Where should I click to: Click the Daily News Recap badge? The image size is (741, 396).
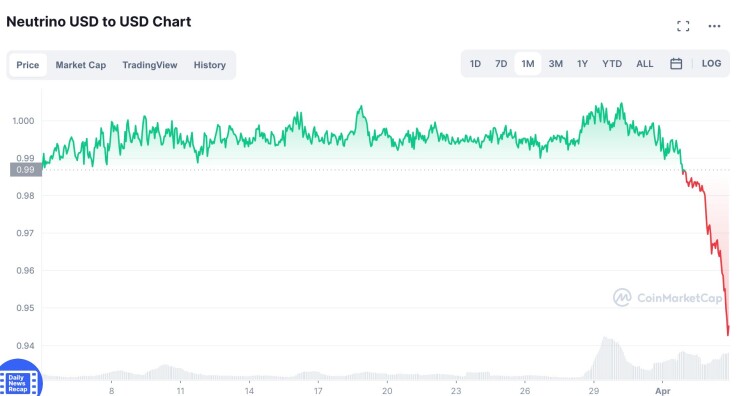[x=19, y=381]
